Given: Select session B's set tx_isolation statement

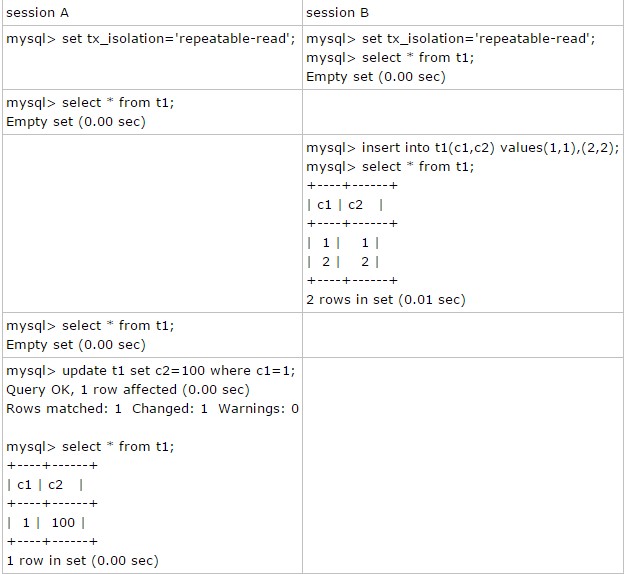Looking at the screenshot, I should [x=450, y=39].
